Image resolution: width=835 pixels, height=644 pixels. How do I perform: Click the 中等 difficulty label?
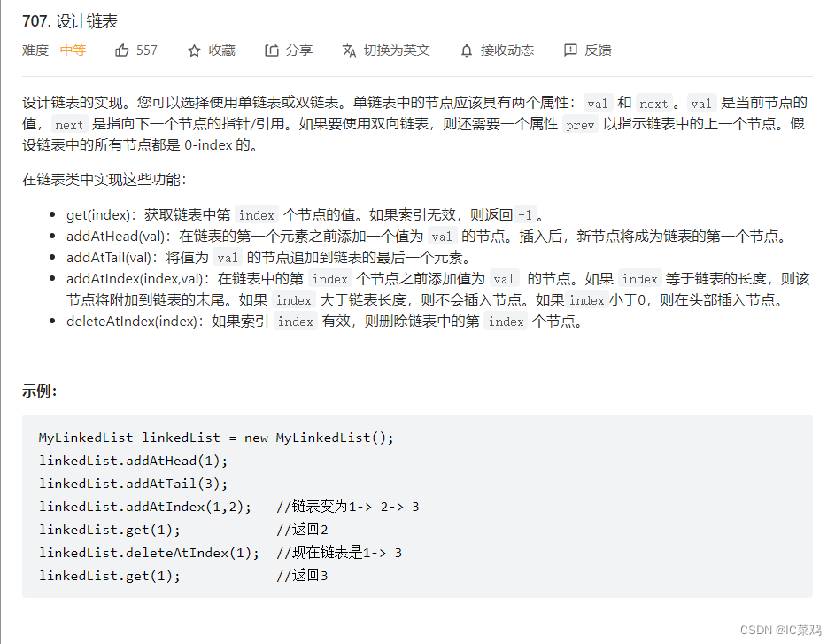73,50
